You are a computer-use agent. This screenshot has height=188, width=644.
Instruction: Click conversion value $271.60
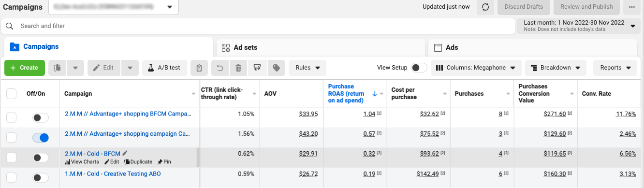(x=554, y=114)
